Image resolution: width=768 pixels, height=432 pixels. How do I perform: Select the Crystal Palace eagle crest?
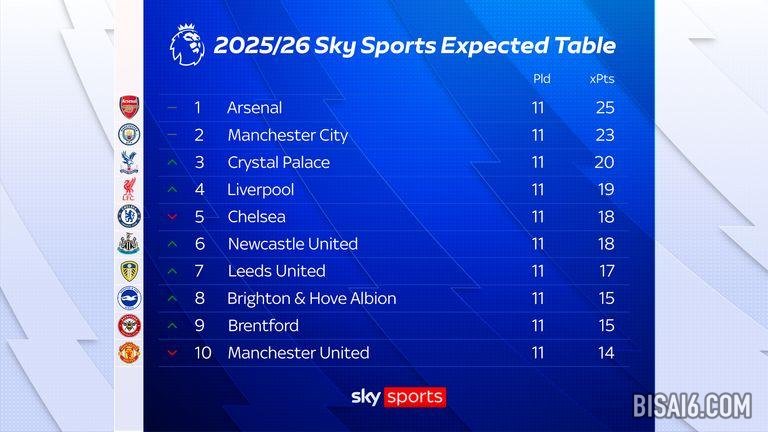click(x=130, y=162)
